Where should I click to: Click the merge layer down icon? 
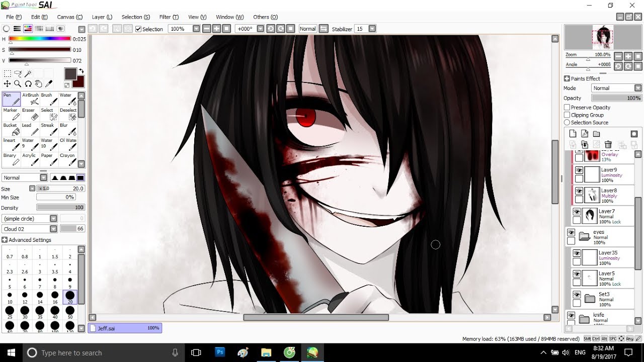tap(585, 145)
